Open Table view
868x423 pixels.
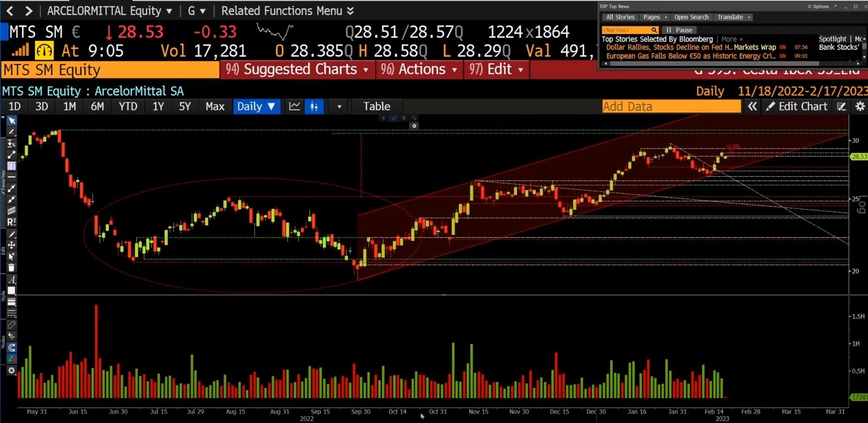pos(377,106)
